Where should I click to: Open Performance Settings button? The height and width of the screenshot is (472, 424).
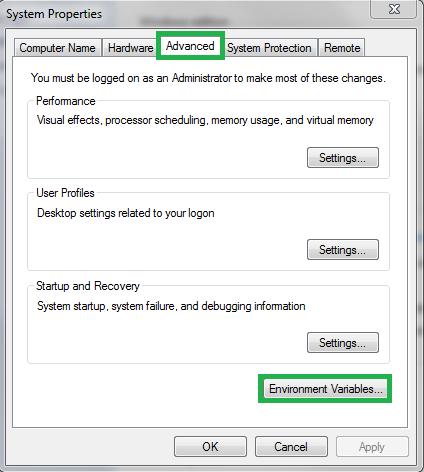343,158
